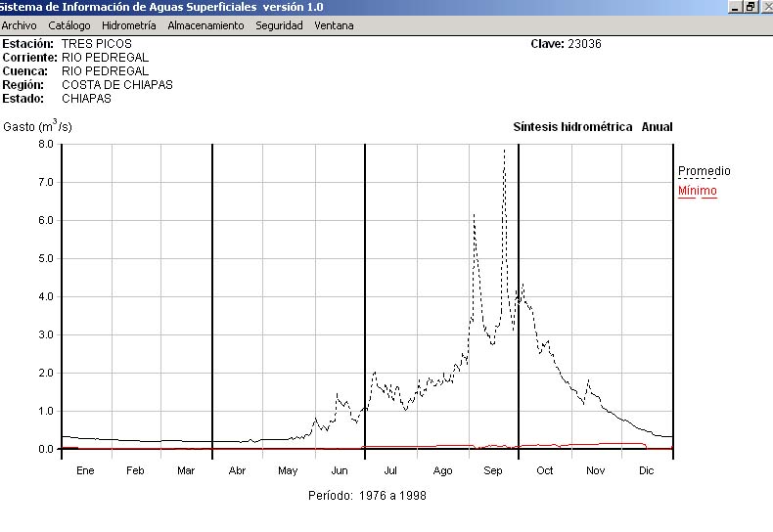Image resolution: width=773 pixels, height=532 pixels.
Task: Click the Ene month label on axis
Action: pyautogui.click(x=85, y=470)
